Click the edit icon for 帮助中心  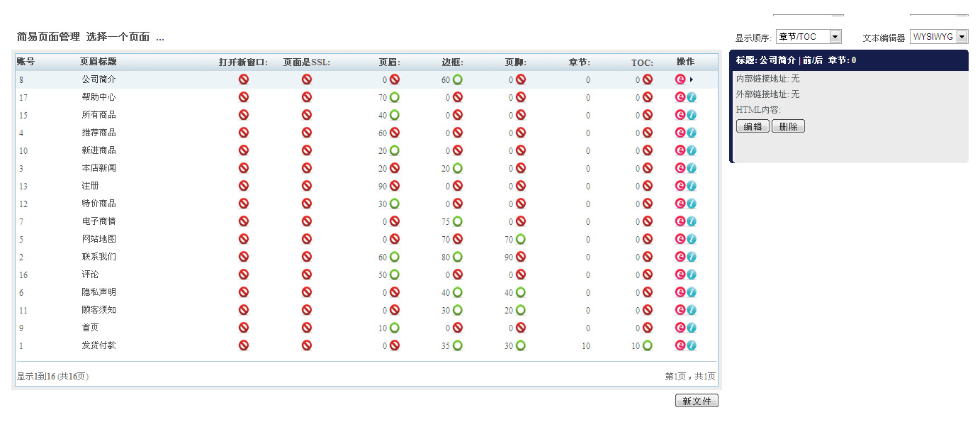tap(680, 97)
